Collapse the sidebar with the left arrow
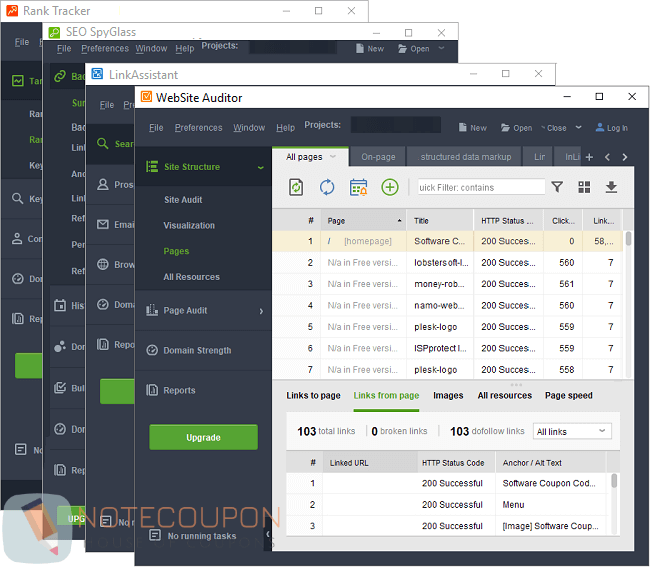The image size is (650, 567). pos(268,534)
